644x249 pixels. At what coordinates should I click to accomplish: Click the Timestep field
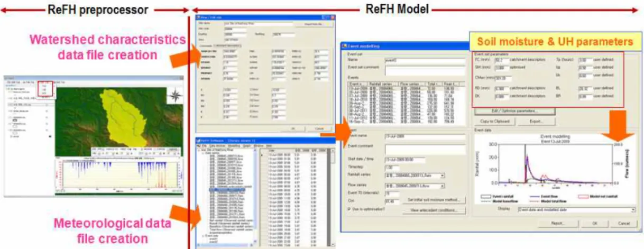click(x=392, y=167)
